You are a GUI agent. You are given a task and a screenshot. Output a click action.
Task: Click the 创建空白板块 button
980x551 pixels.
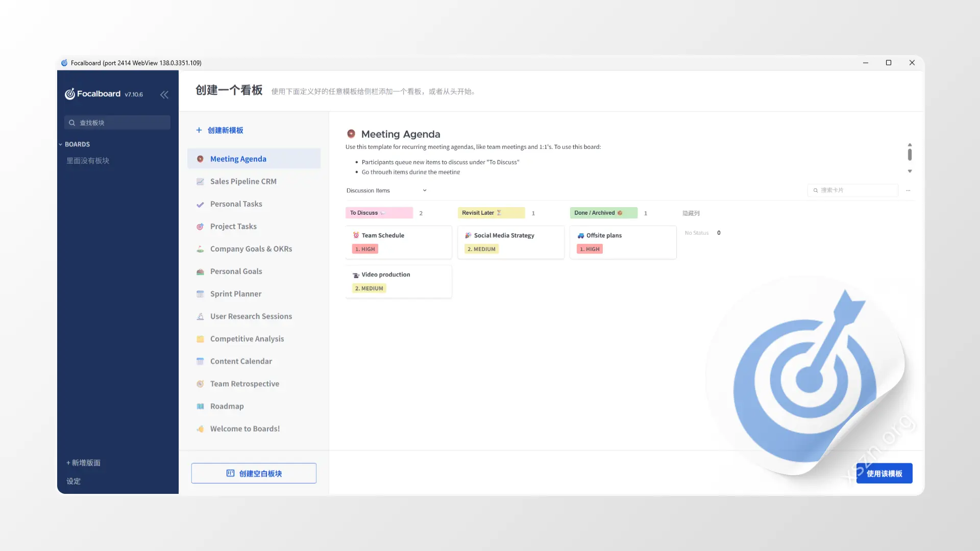[254, 473]
